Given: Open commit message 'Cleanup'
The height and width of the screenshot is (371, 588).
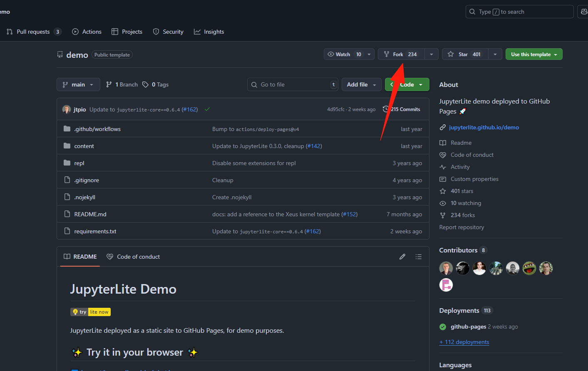Looking at the screenshot, I should click(x=223, y=180).
